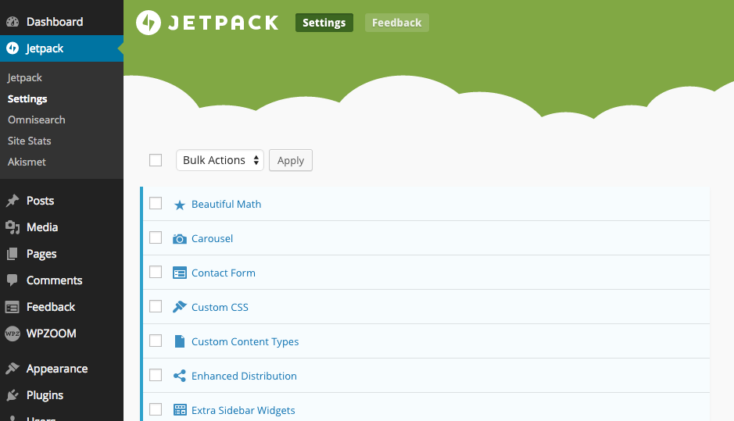Click the Media icon in sidebar
Screen dimensions: 734x421
pos(13,227)
